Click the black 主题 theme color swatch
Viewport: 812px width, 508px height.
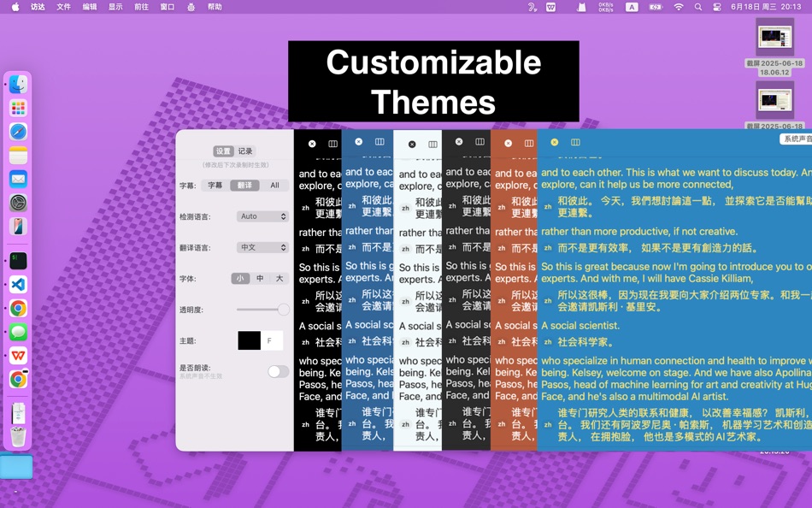click(248, 339)
